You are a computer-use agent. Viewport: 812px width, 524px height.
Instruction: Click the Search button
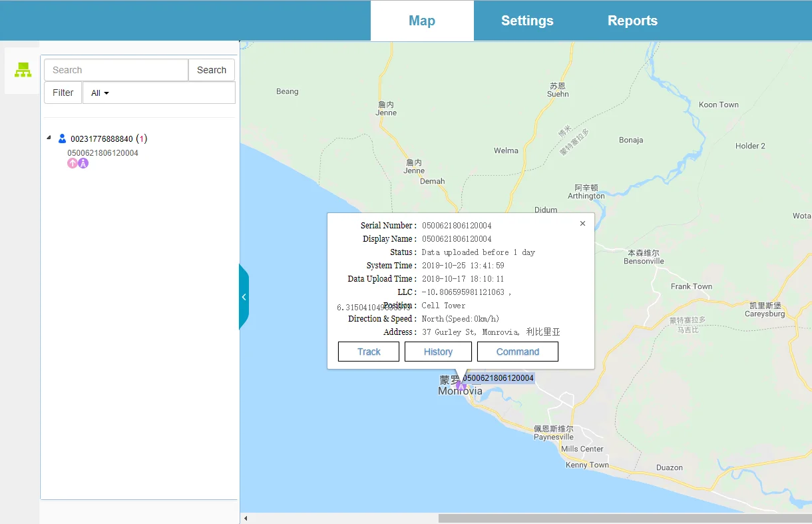tap(212, 70)
